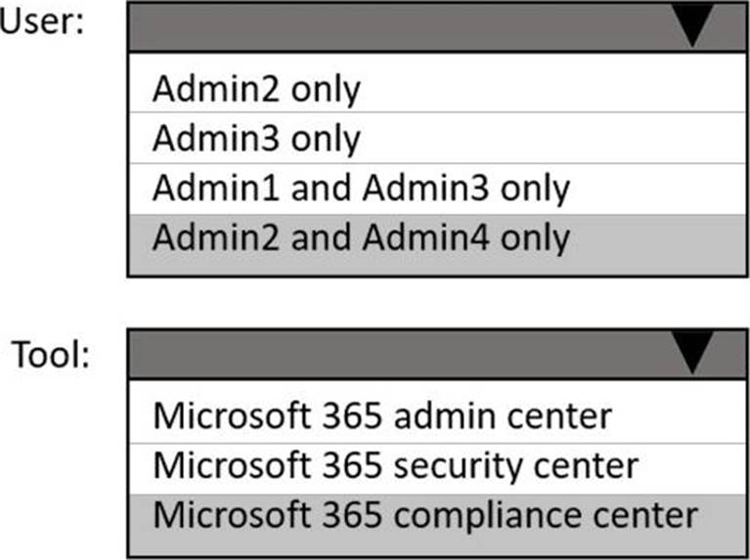
Task: Click the "User:" field label
Action: click(x=41, y=23)
